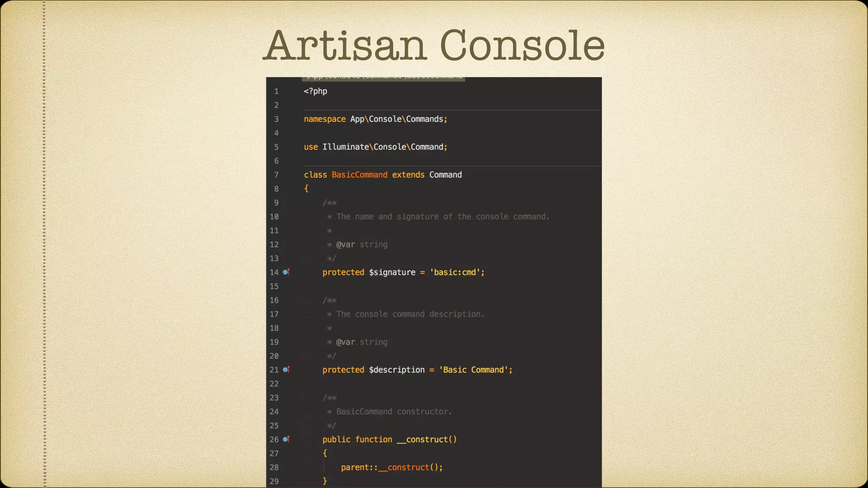Click the comment closer '*/' on line 20

(x=331, y=356)
